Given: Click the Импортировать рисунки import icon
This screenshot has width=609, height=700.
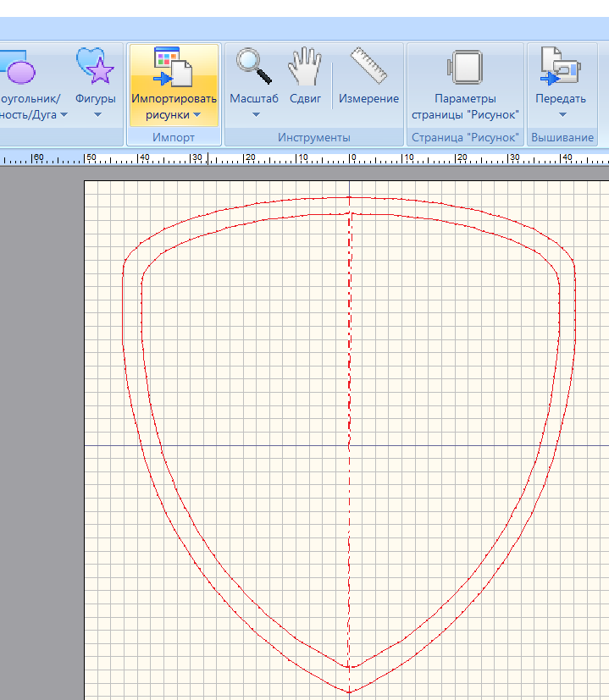Looking at the screenshot, I should [x=173, y=68].
